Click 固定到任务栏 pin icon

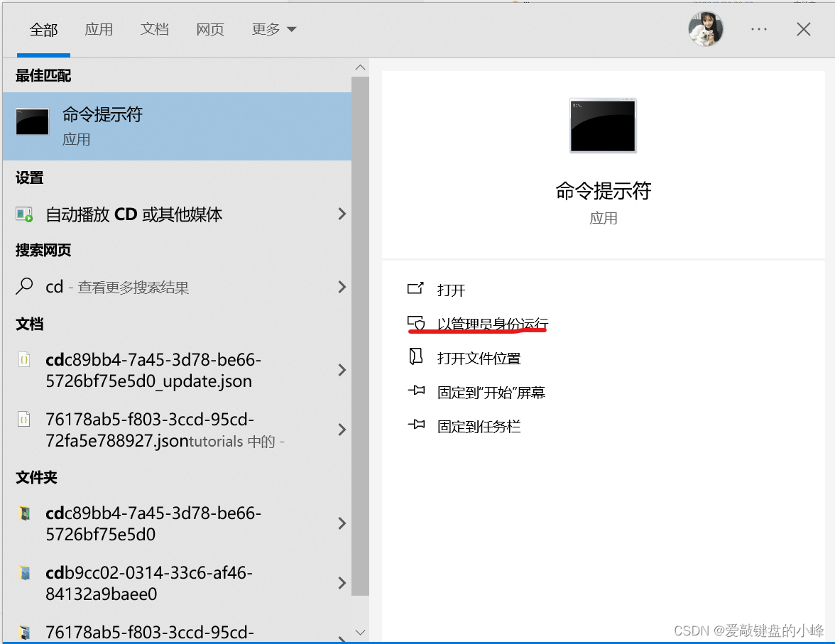[x=418, y=425]
